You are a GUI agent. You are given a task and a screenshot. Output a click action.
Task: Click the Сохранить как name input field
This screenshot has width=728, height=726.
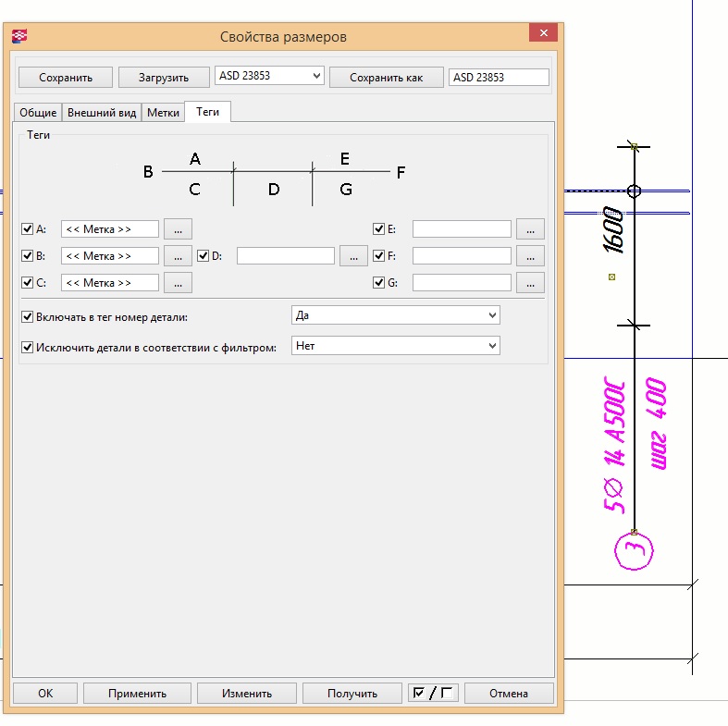click(499, 78)
